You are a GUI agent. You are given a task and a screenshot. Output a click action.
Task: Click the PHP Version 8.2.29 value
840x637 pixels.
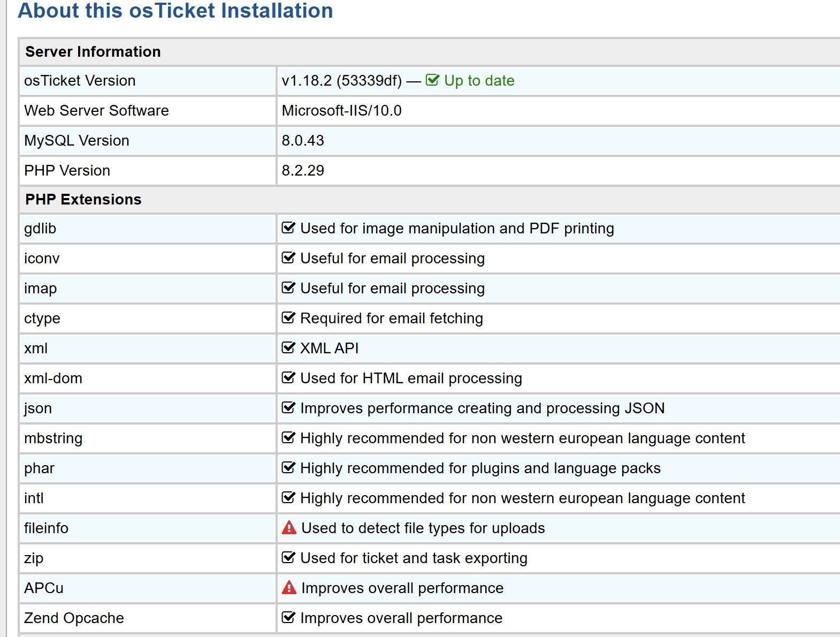pos(303,170)
